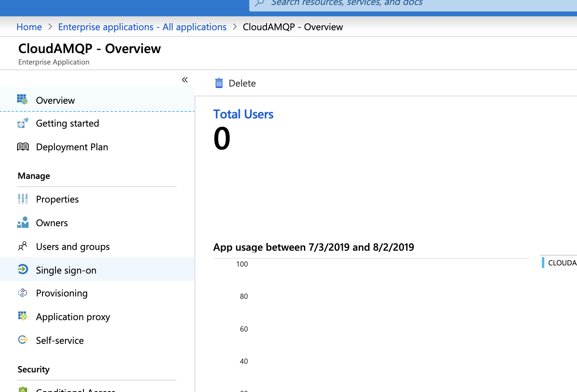Click the CLOUDA legend blue color swatch

pyautogui.click(x=543, y=263)
